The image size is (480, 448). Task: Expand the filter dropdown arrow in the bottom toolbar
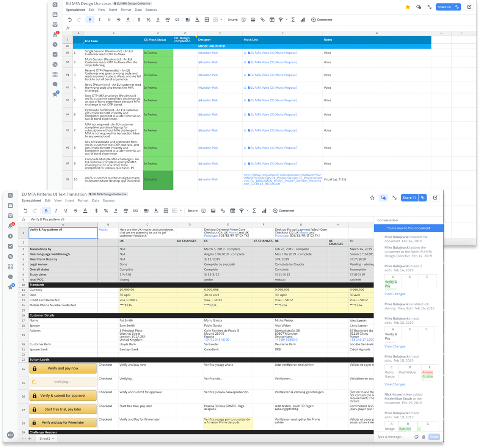(x=248, y=210)
